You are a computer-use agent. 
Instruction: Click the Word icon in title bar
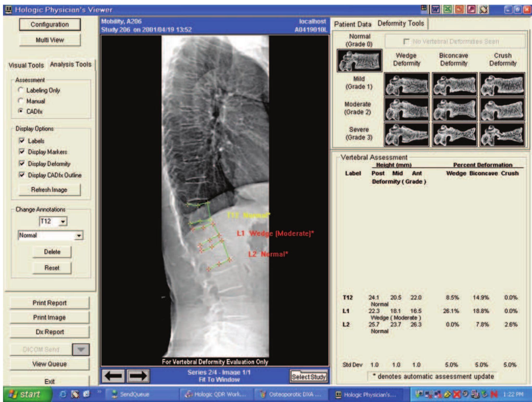(x=435, y=9)
